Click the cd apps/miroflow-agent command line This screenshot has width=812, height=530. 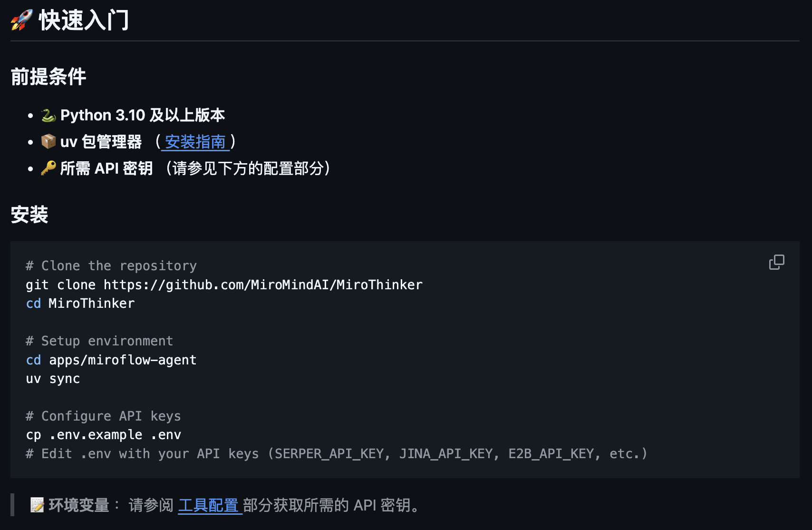(x=111, y=360)
